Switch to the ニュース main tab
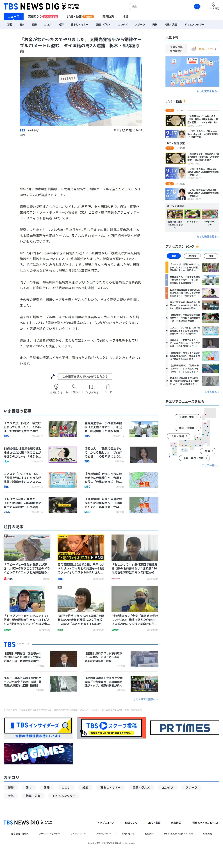The width and height of the screenshot is (223, 868). point(13,17)
